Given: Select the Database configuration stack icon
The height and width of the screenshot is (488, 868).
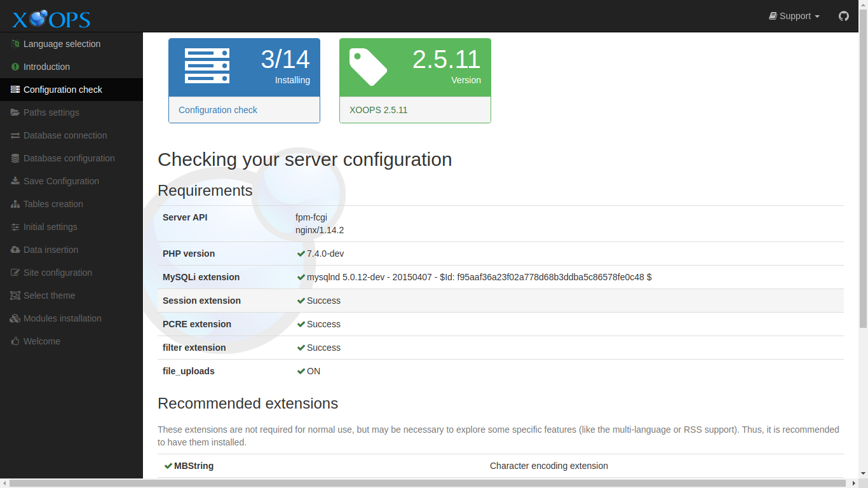Looking at the screenshot, I should pos(15,158).
